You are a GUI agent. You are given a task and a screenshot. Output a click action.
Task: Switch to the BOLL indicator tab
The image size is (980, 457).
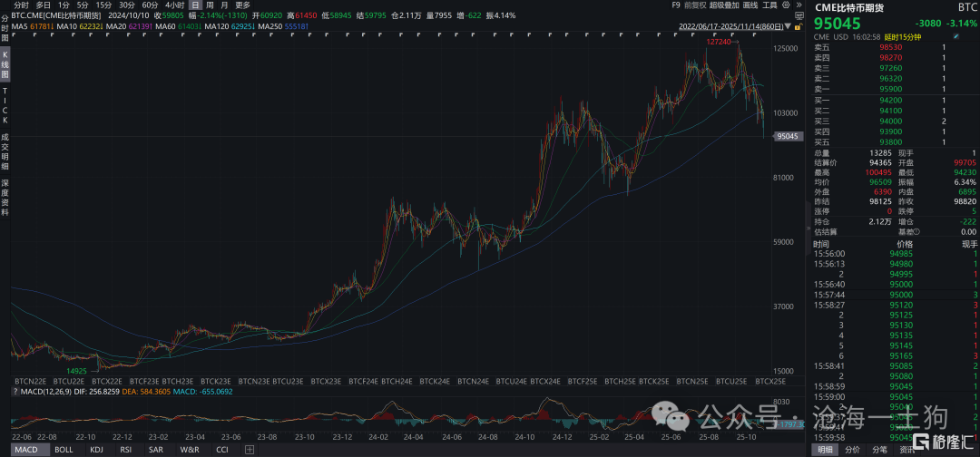tap(64, 450)
